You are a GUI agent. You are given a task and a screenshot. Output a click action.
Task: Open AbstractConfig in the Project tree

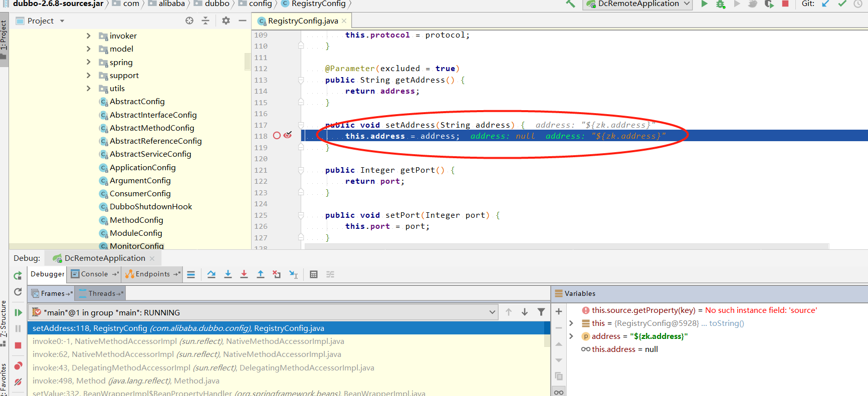coord(137,102)
